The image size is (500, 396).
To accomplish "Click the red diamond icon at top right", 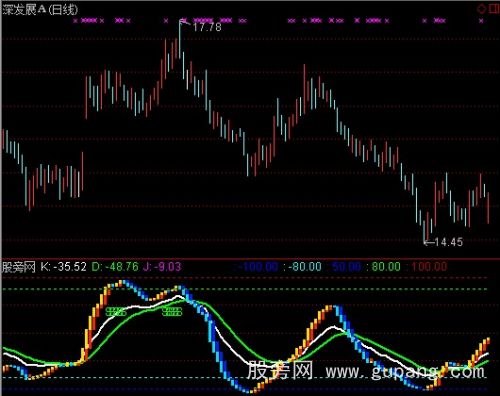I will pyautogui.click(x=481, y=9).
